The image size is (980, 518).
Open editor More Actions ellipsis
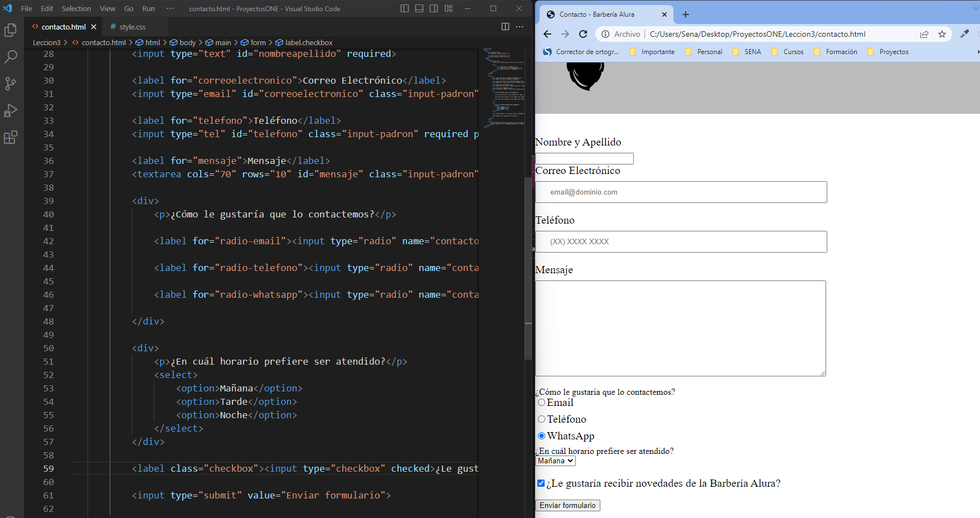pos(520,26)
